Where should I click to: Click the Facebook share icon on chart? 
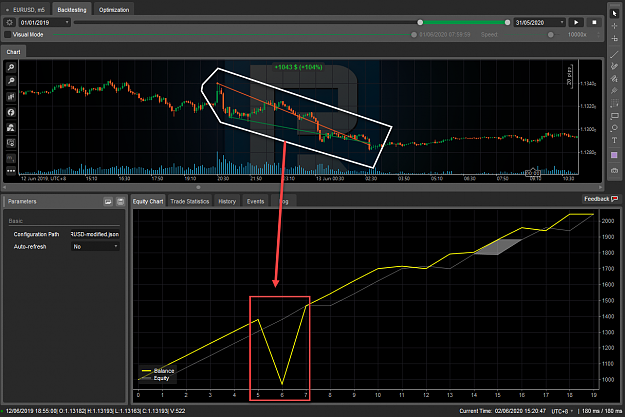pyautogui.click(x=11, y=112)
